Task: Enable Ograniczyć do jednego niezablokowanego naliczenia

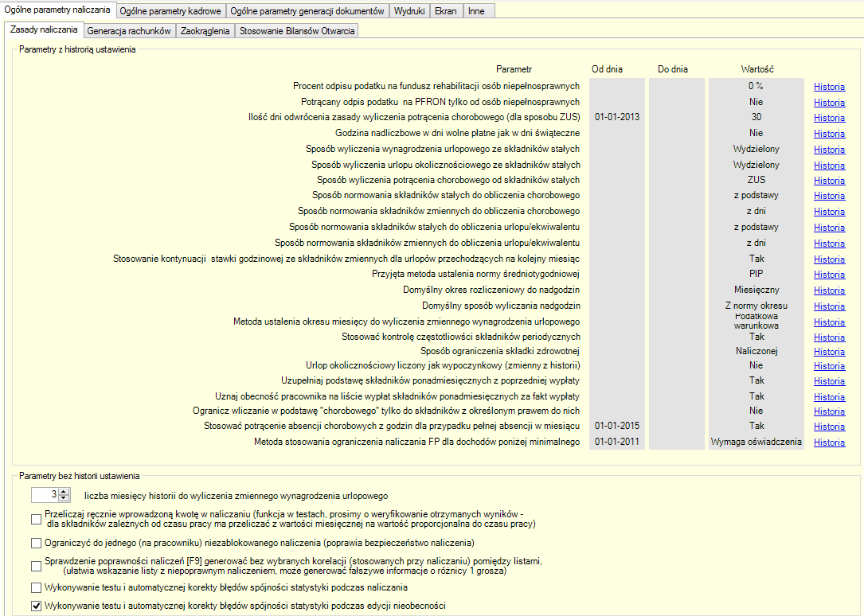Action: click(37, 544)
